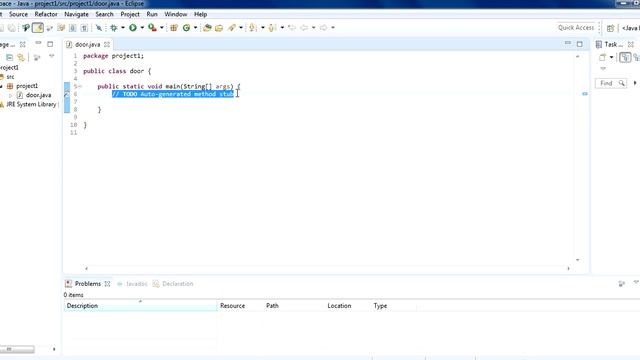640x360 pixels.
Task: Click the task marker on line 6 ruler
Action: [67, 94]
